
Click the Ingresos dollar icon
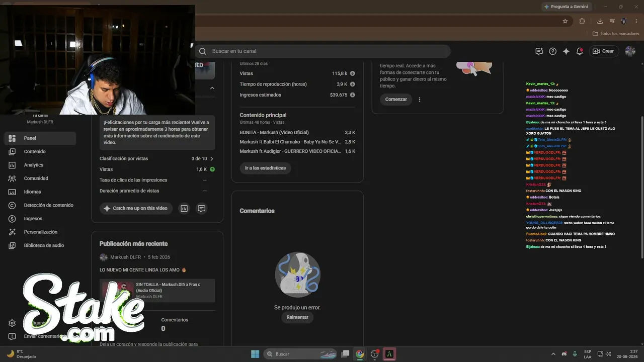point(13,219)
